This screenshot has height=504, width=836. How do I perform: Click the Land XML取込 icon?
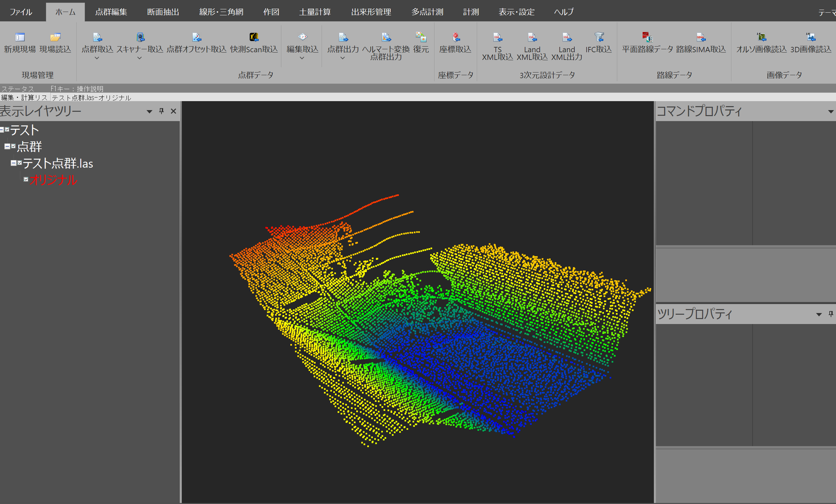coord(532,37)
